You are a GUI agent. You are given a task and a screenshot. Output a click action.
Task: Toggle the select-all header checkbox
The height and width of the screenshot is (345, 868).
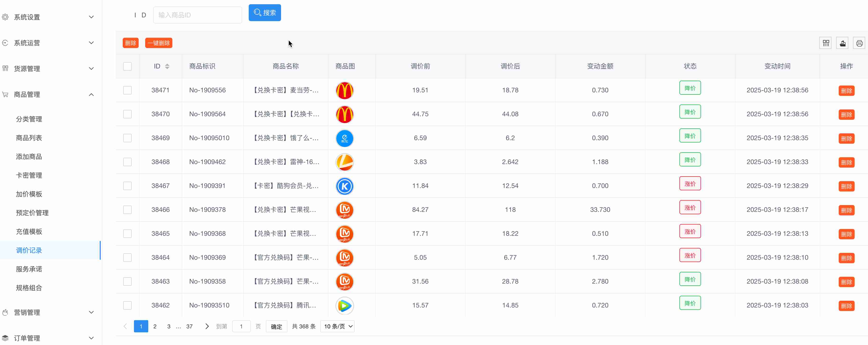point(127,66)
